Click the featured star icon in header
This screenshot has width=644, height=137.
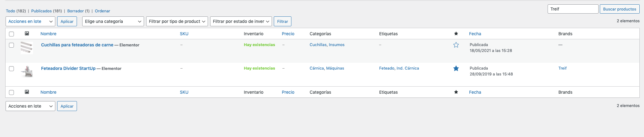(456, 34)
